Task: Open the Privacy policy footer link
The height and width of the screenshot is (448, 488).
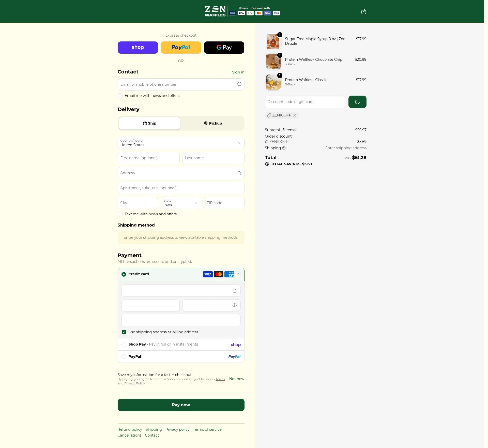Action: coord(177,429)
